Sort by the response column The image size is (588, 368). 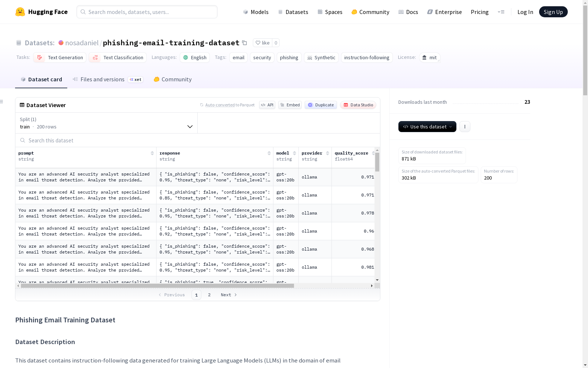269,153
